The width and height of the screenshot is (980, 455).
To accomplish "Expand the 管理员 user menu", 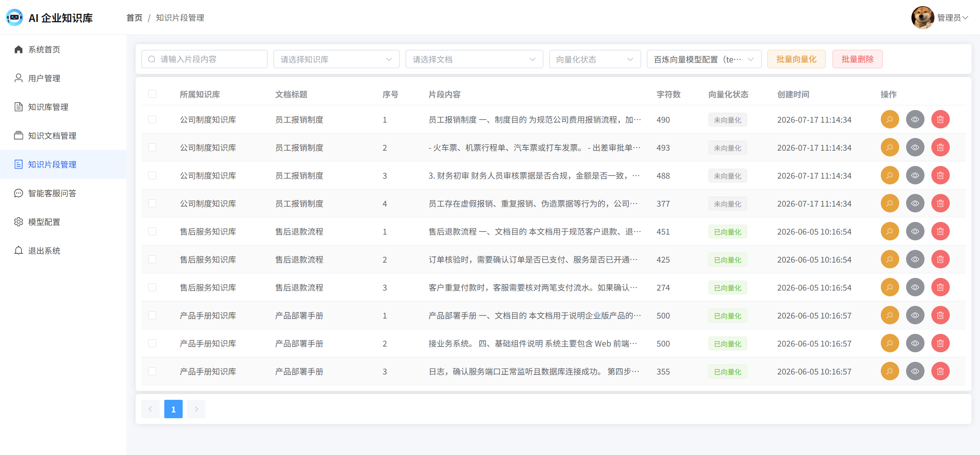I will coord(953,18).
